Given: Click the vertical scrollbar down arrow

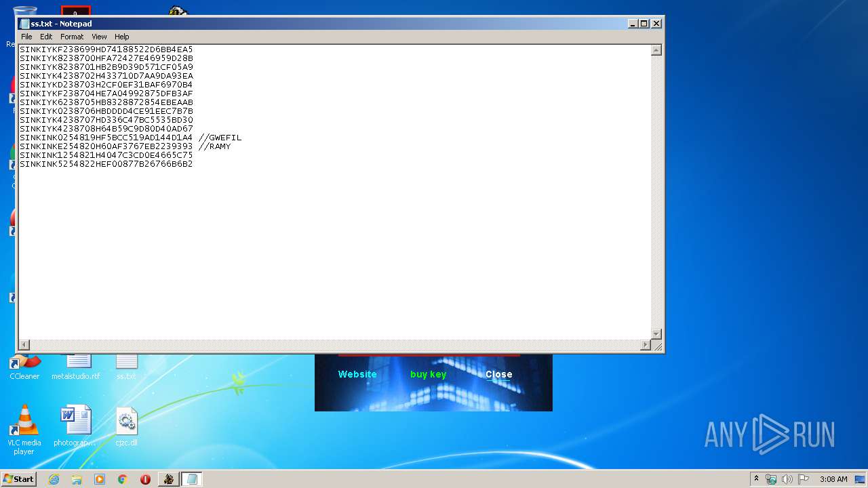Looking at the screenshot, I should coord(656,333).
